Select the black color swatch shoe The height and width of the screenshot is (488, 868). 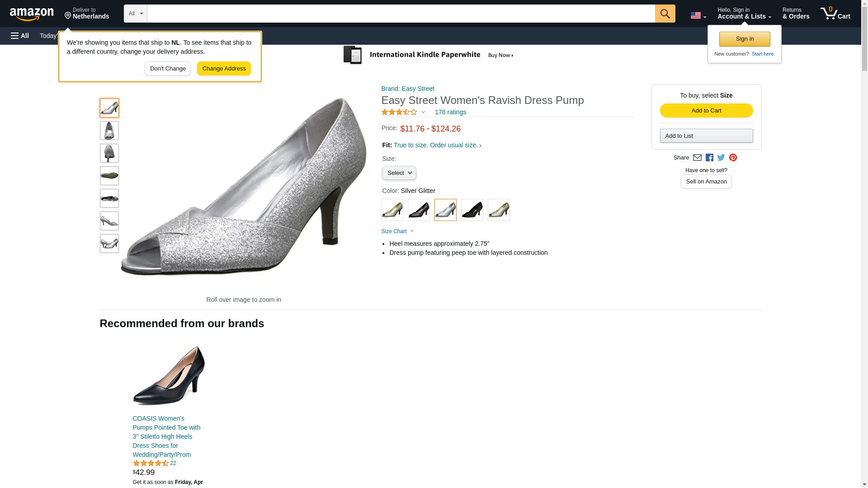[472, 210]
